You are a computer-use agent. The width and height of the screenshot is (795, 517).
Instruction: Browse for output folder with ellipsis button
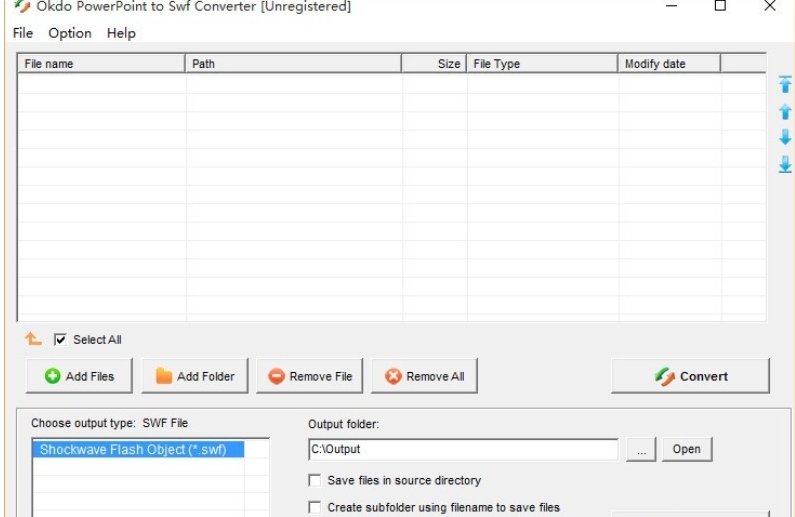click(641, 449)
